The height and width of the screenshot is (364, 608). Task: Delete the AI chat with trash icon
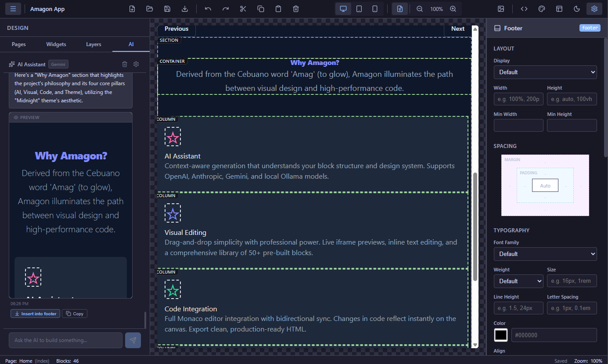tap(125, 64)
